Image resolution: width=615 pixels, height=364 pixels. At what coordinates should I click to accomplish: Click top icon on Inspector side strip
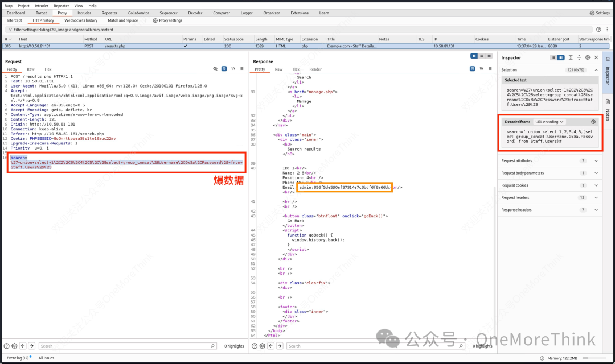pos(608,60)
